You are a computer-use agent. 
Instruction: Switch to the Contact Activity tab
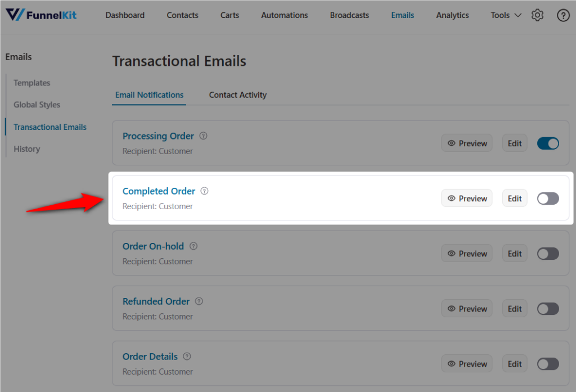237,94
